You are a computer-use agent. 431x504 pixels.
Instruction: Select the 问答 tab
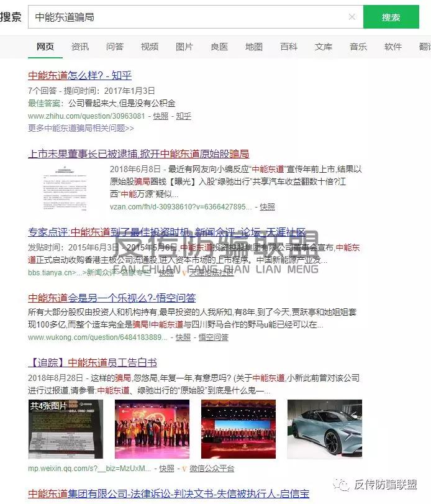[x=115, y=47]
